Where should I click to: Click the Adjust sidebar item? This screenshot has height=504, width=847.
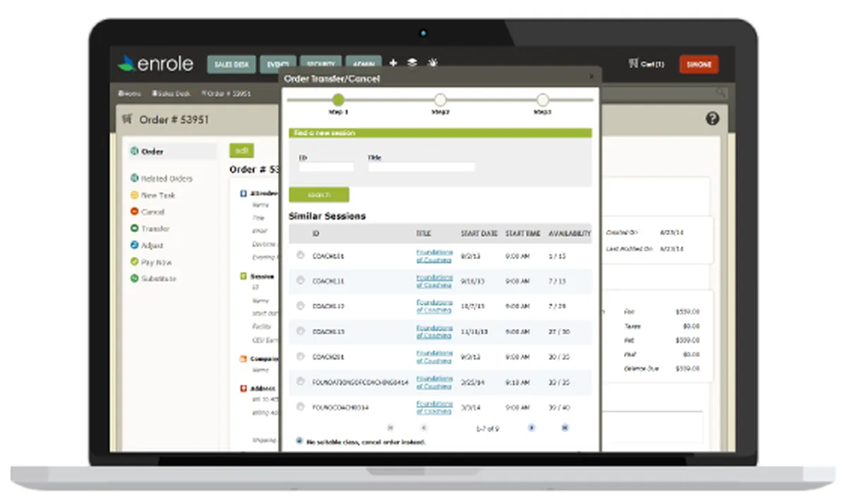tap(146, 246)
